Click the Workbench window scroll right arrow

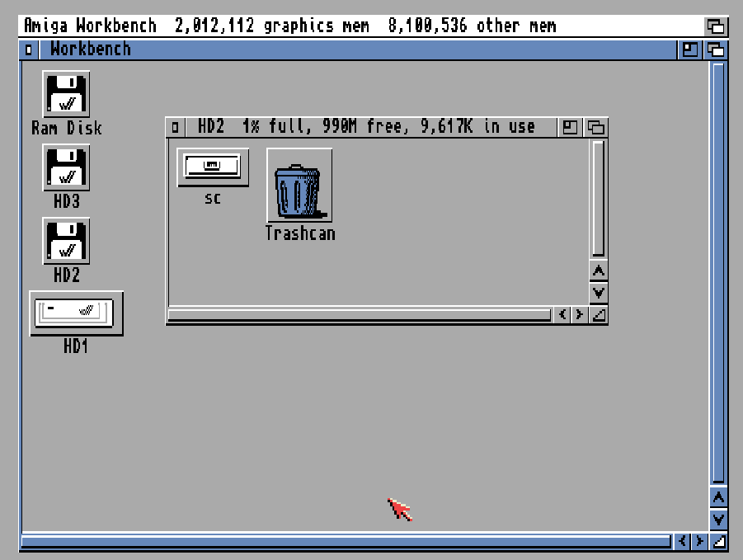[x=699, y=541]
